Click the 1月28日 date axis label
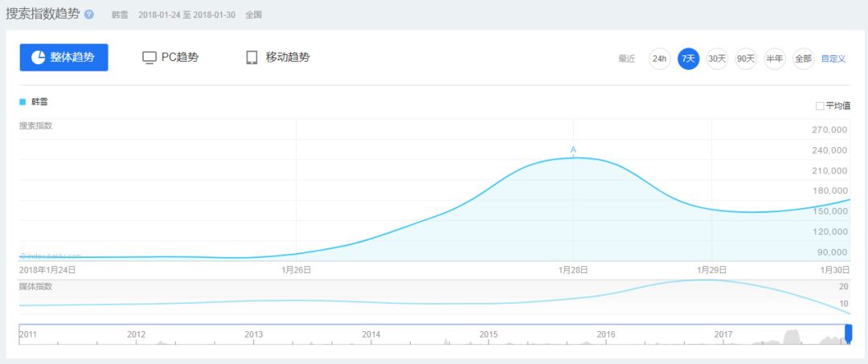Screen dimensions: 868x364 click(573, 270)
